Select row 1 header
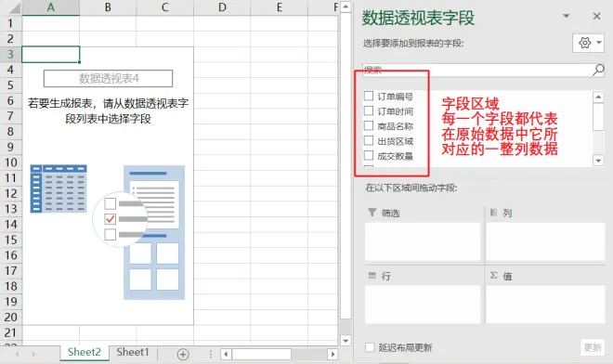The width and height of the screenshot is (613, 364). point(10,23)
